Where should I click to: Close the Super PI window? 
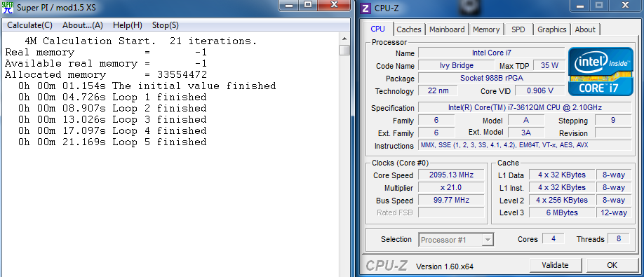click(x=334, y=5)
